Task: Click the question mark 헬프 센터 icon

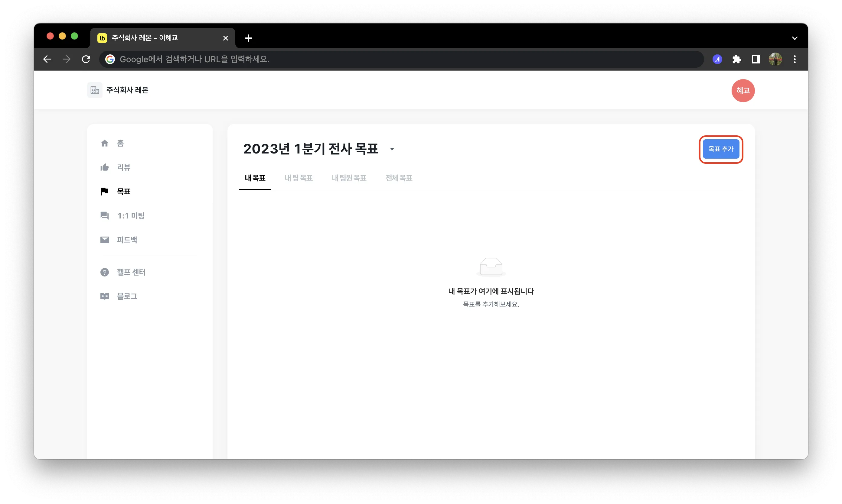Action: click(x=104, y=272)
